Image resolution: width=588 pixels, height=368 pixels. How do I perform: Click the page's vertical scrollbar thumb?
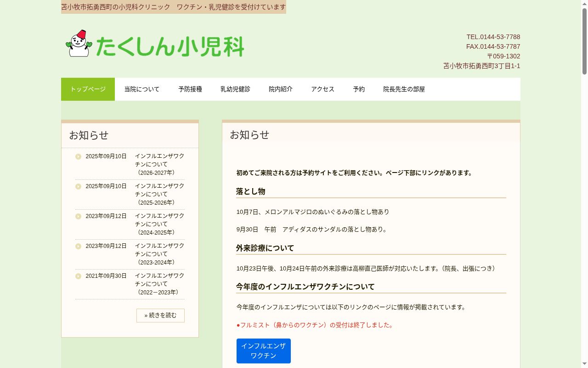point(584,41)
